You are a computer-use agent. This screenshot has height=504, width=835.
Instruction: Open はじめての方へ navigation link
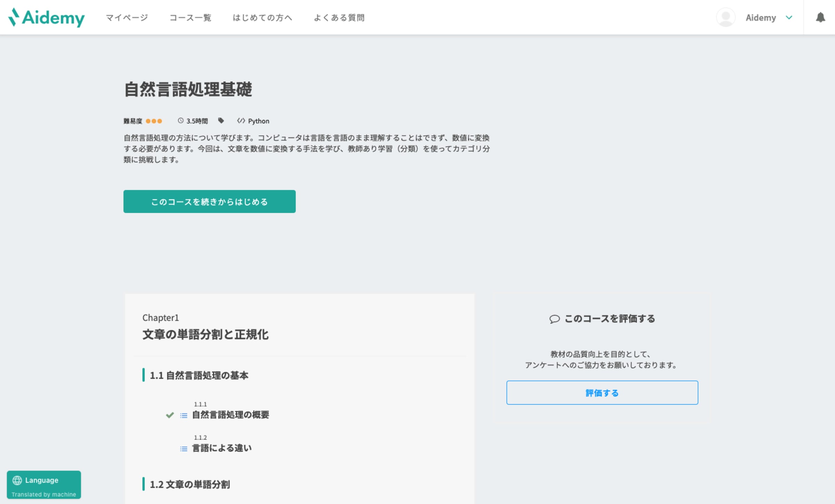262,18
